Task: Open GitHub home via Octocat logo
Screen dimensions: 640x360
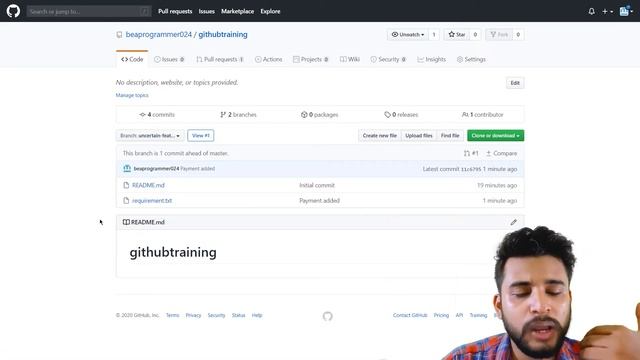Action: click(13, 11)
